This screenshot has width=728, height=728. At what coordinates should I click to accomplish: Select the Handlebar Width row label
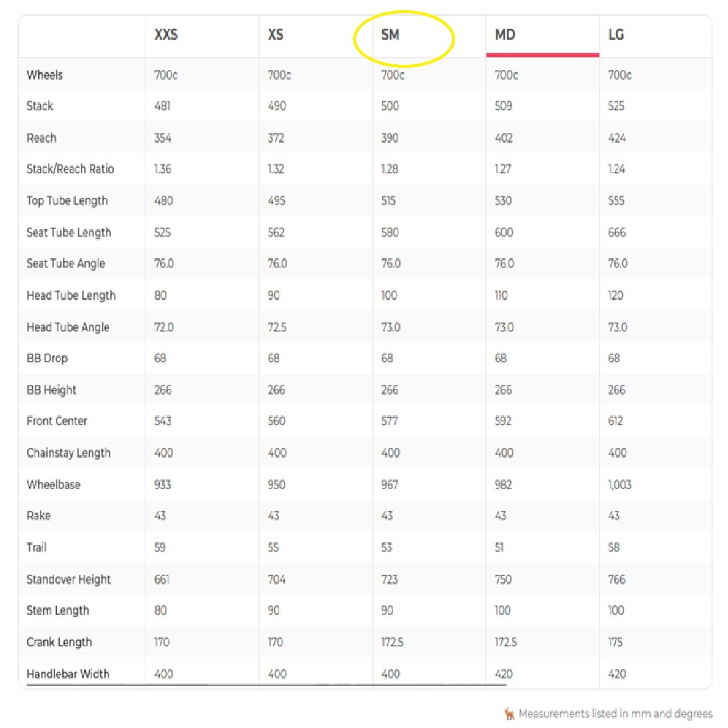click(x=68, y=674)
